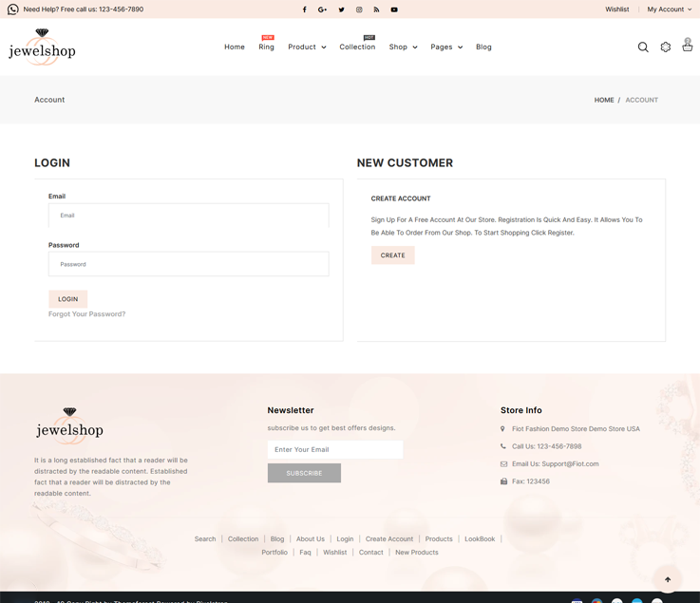Click the CREATE account button
Image resolution: width=700 pixels, height=603 pixels.
pyautogui.click(x=392, y=255)
